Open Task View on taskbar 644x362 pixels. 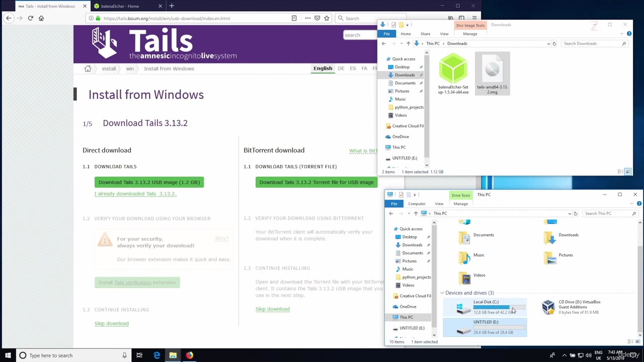pos(139,355)
